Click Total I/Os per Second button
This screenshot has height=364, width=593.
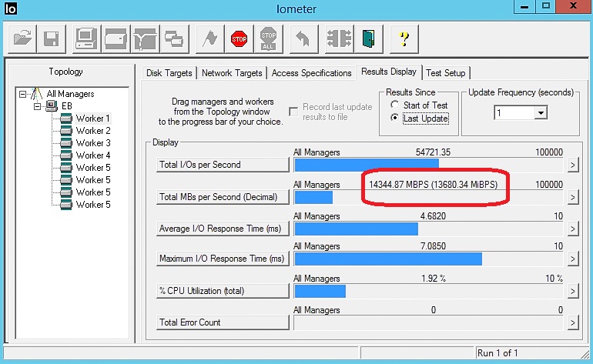pos(223,165)
